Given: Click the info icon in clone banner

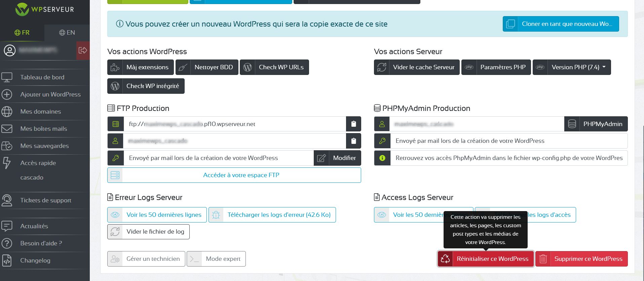Looking at the screenshot, I should pos(119,24).
